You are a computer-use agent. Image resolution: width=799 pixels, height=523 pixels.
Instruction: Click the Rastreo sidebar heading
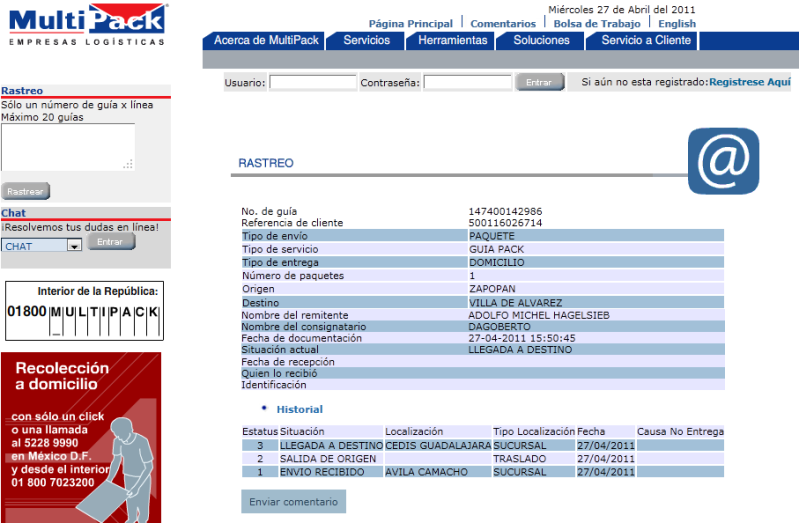pyautogui.click(x=22, y=91)
